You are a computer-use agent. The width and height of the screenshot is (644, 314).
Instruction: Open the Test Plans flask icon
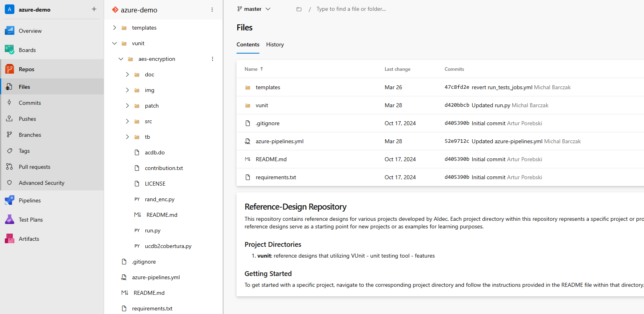pos(10,220)
